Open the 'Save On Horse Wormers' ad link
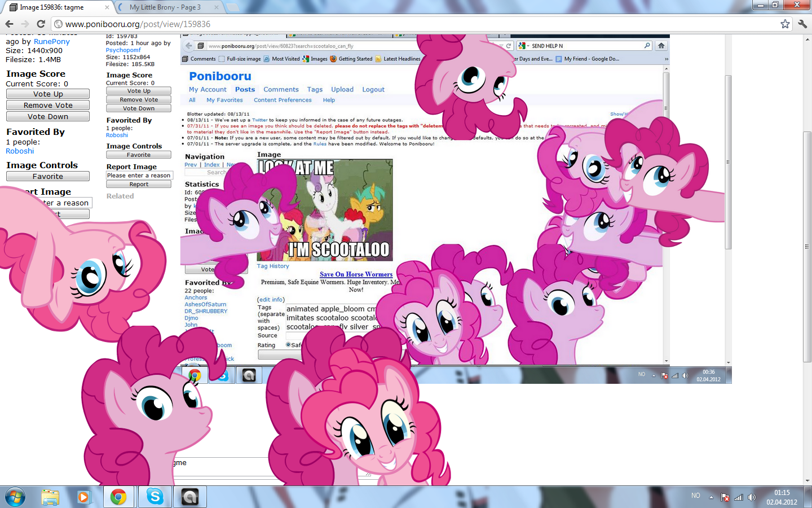The image size is (812, 508). (x=356, y=274)
